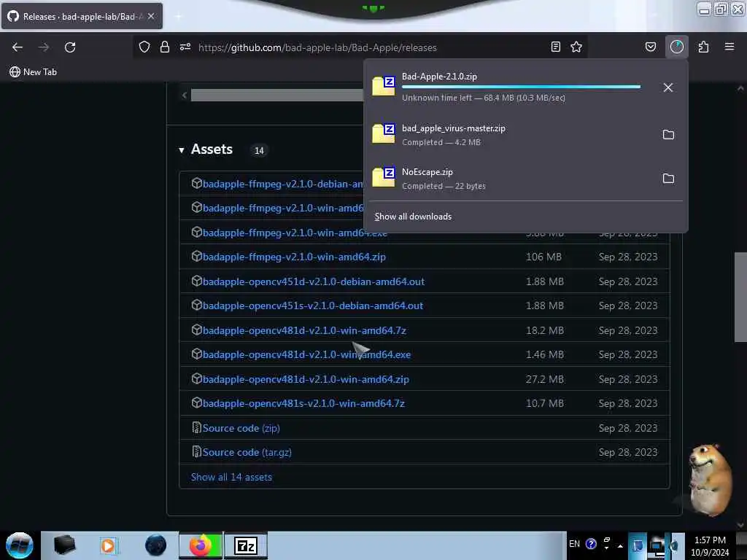
Task: Open tracking protection shield icon
Action: click(144, 47)
